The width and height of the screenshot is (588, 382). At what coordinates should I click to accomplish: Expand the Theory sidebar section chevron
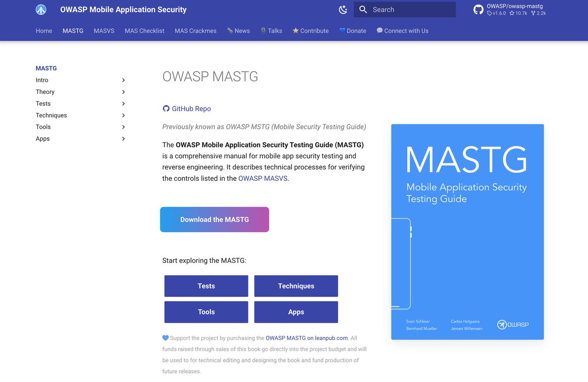pos(123,92)
